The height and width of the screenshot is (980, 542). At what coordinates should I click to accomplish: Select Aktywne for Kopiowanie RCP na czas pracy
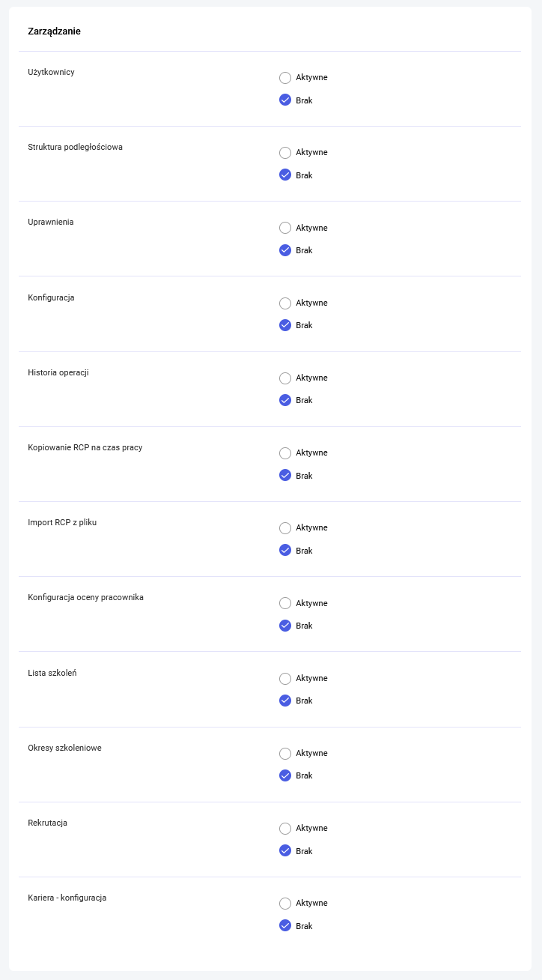click(285, 453)
